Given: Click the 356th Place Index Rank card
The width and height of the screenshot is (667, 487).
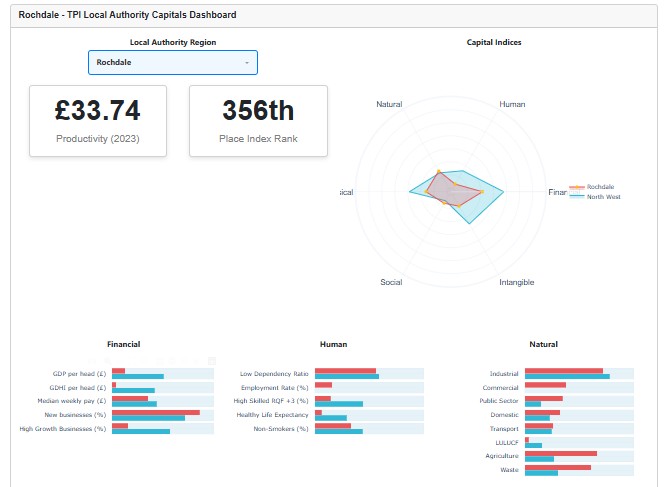Looking at the screenshot, I should tap(258, 120).
